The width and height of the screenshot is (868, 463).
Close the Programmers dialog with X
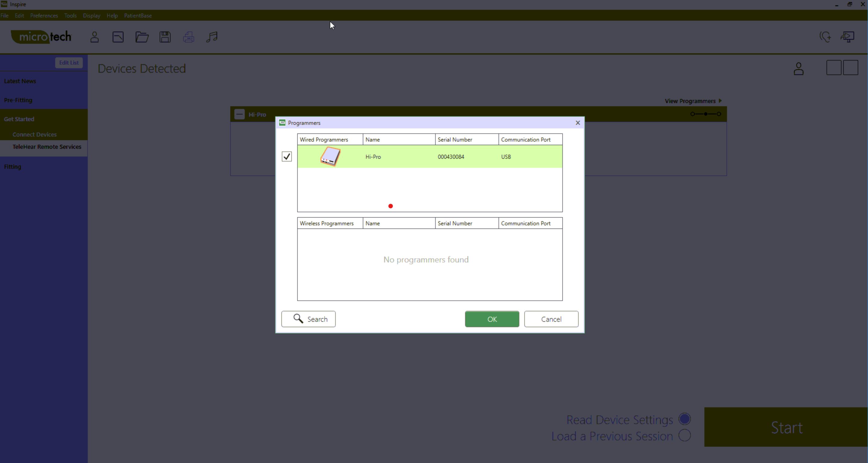[578, 123]
